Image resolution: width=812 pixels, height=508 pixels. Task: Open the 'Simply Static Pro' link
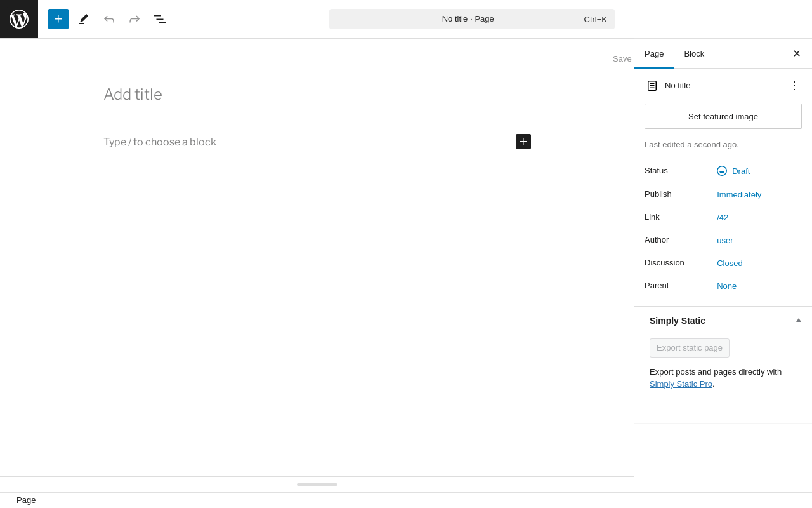pyautogui.click(x=681, y=384)
